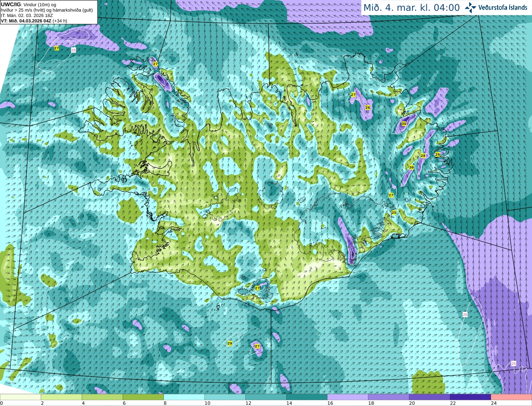
Task: Click the '12' value on the wind scale
Action: (x=249, y=403)
